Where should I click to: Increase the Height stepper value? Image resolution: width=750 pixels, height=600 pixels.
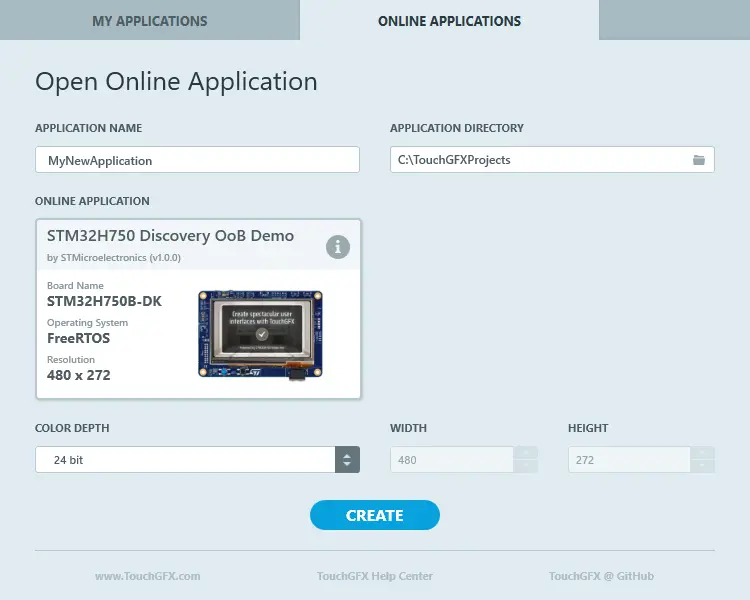tap(702, 453)
